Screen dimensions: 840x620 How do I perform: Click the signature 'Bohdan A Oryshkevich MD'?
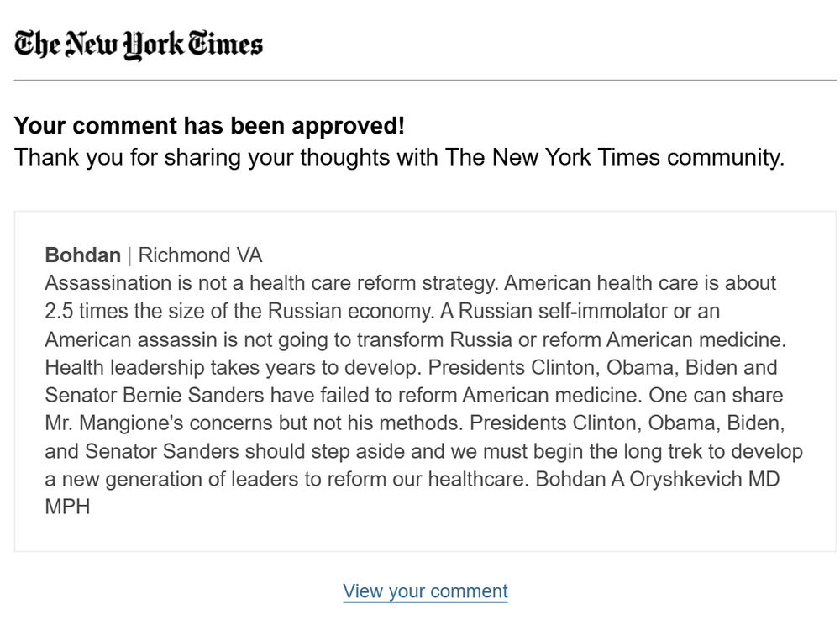pyautogui.click(x=658, y=479)
